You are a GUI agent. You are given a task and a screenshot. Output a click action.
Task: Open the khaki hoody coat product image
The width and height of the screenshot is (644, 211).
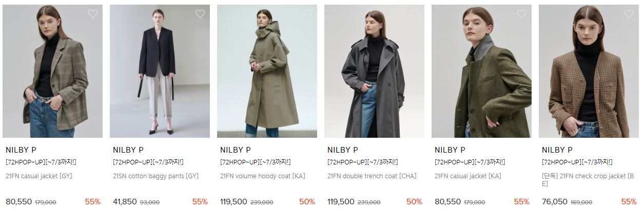click(267, 71)
